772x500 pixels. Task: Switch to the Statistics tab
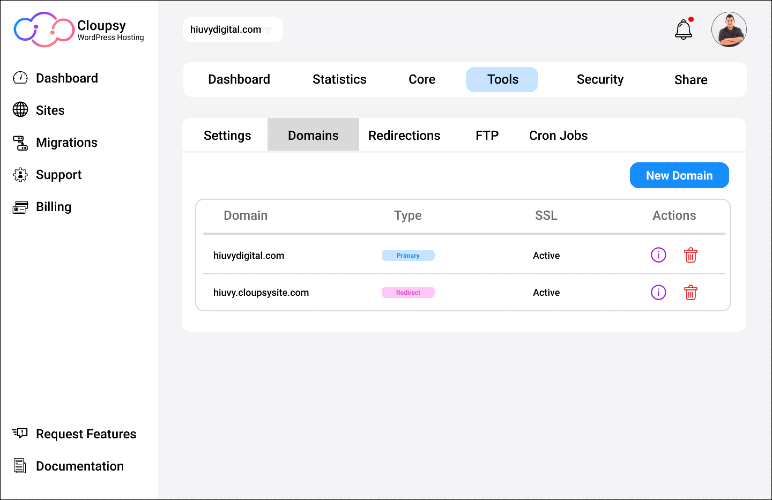pos(339,79)
